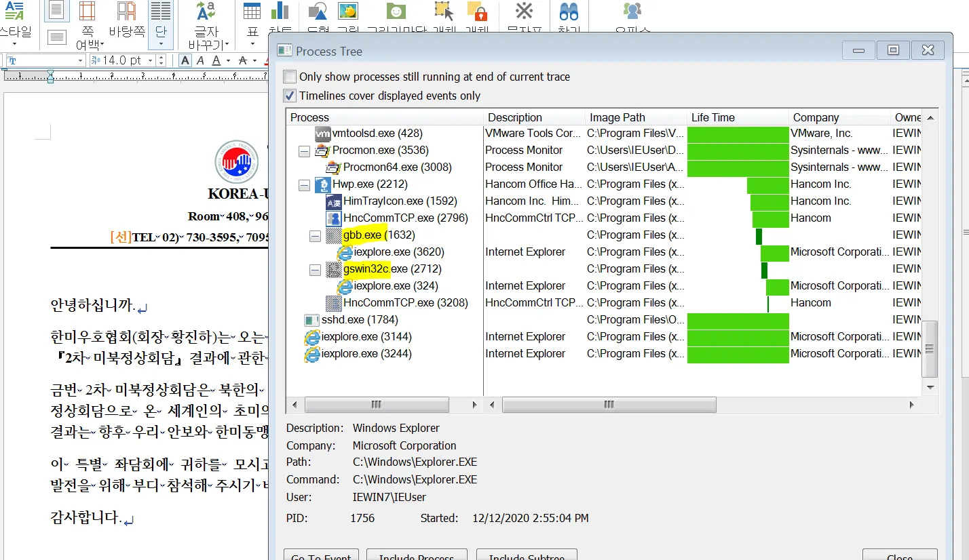Viewport: 969px width, 560px height.
Task: Click the green smiley clip art icon
Action: pyautogui.click(x=396, y=12)
